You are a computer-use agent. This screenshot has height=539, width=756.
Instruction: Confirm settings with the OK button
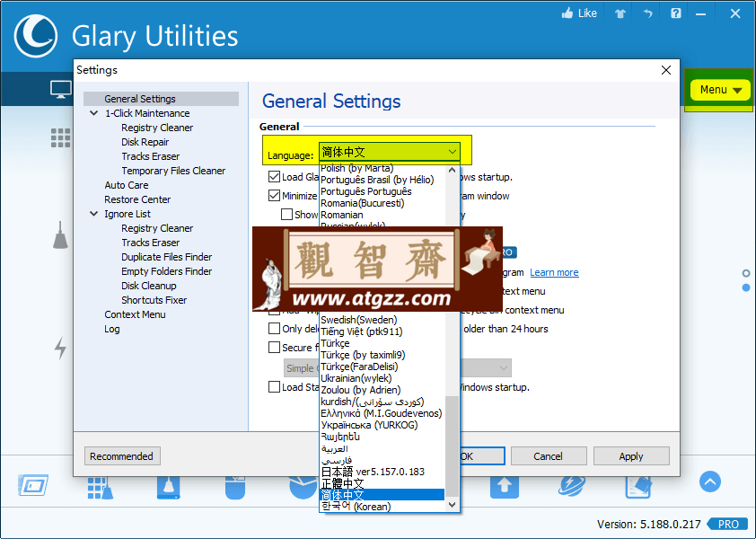point(483,456)
